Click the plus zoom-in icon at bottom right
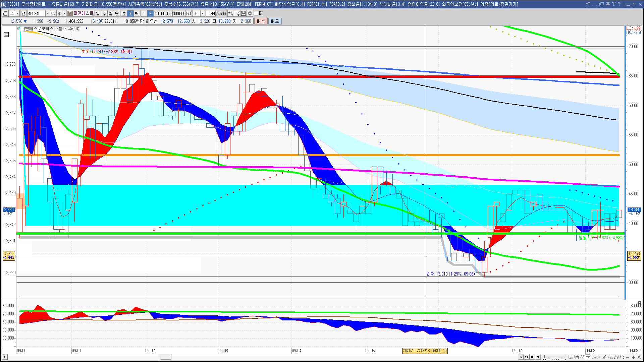This screenshot has width=644, height=362. 634,357
